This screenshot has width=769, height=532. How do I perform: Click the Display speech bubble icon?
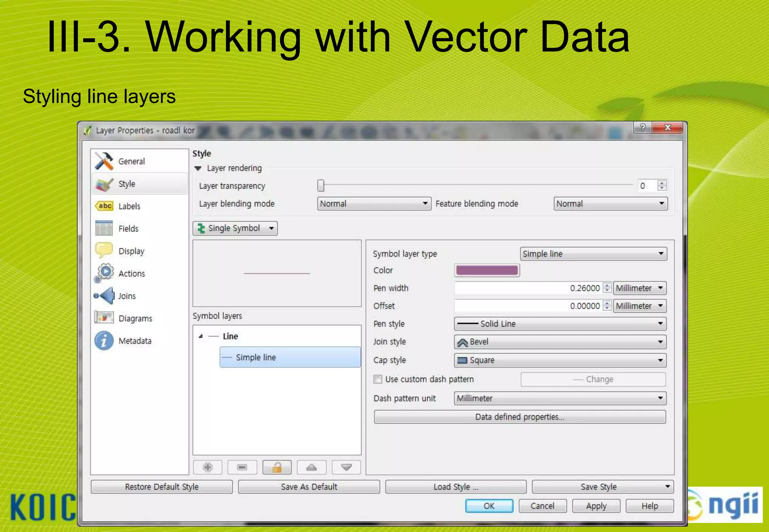click(x=104, y=251)
